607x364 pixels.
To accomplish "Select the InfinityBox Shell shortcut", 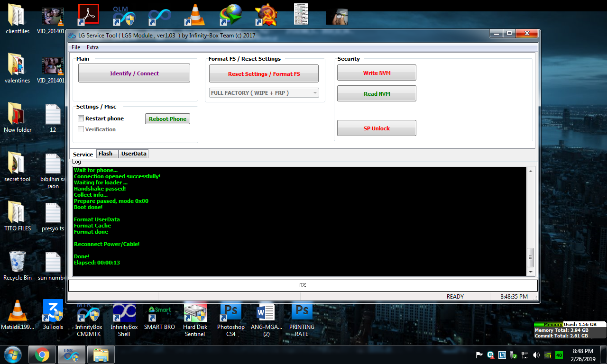I will click(124, 320).
